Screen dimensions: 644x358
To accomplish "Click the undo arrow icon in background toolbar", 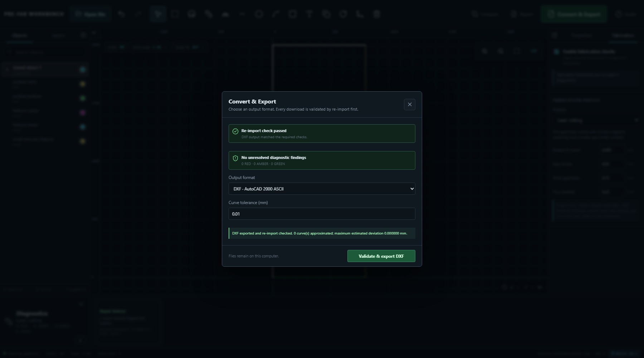I will point(122,14).
